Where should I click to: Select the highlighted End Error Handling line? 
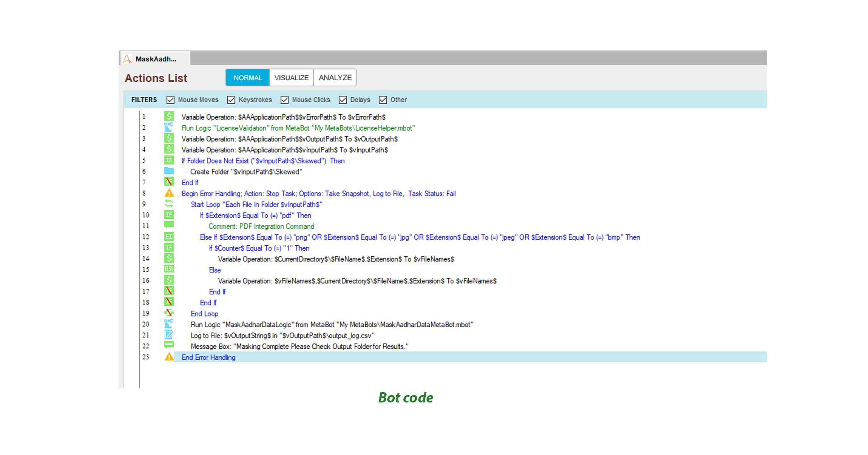tap(470, 357)
